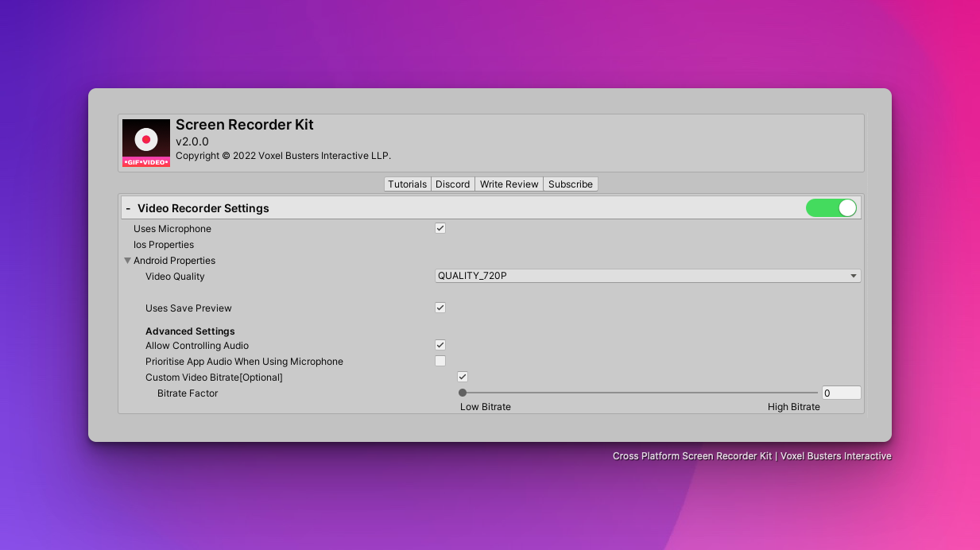The width and height of the screenshot is (980, 550).
Task: Uncheck the Uses Microphone checkbox
Action: pyautogui.click(x=440, y=228)
